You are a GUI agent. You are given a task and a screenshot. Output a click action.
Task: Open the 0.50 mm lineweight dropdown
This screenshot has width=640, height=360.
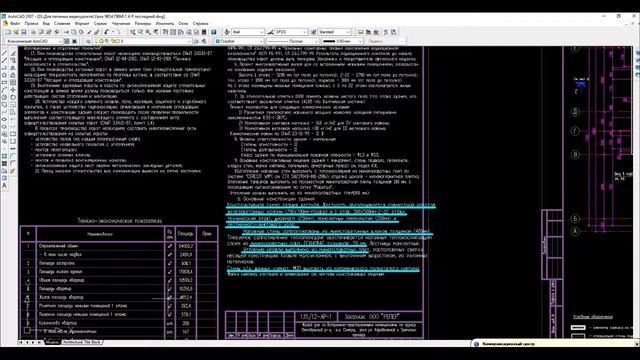tap(342, 41)
